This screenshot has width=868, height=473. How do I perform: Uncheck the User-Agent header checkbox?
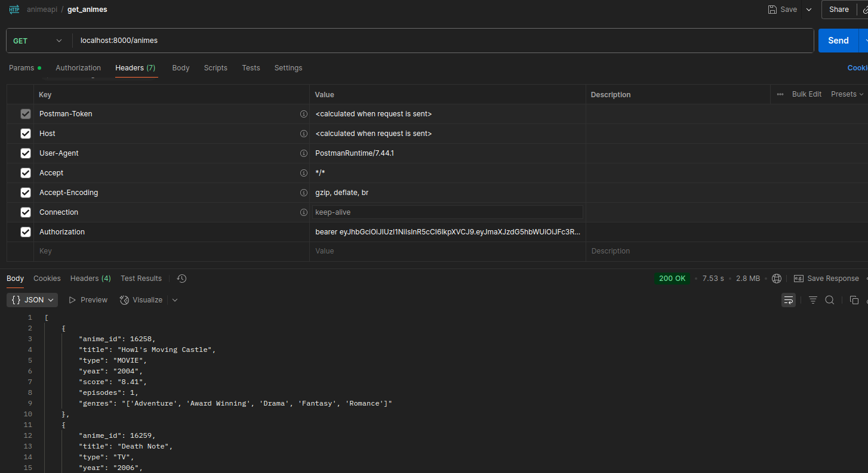pyautogui.click(x=26, y=153)
